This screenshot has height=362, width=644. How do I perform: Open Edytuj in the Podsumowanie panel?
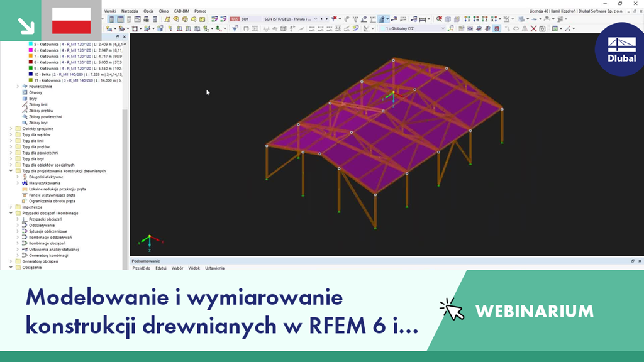pos(160,268)
